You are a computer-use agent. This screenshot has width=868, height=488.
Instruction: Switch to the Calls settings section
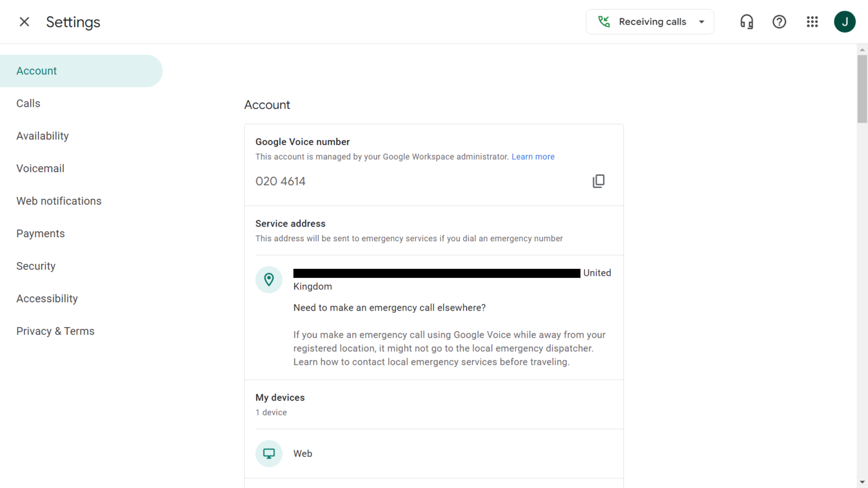tap(28, 103)
